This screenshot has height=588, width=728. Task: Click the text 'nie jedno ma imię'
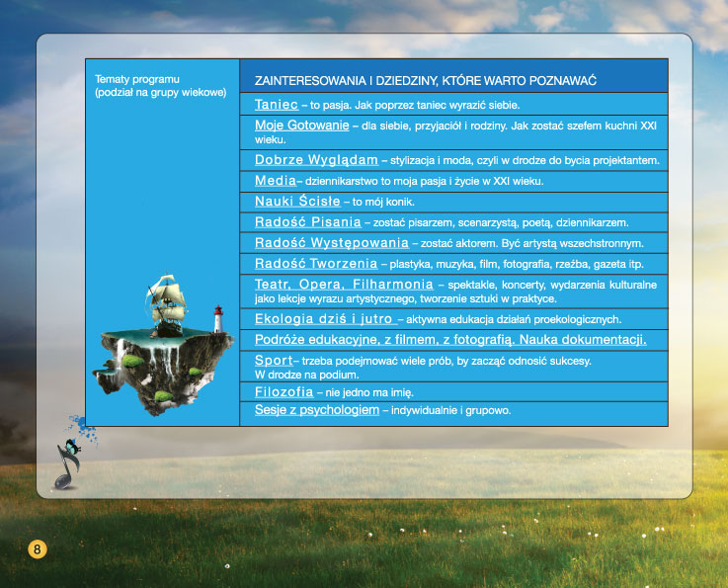click(x=369, y=393)
